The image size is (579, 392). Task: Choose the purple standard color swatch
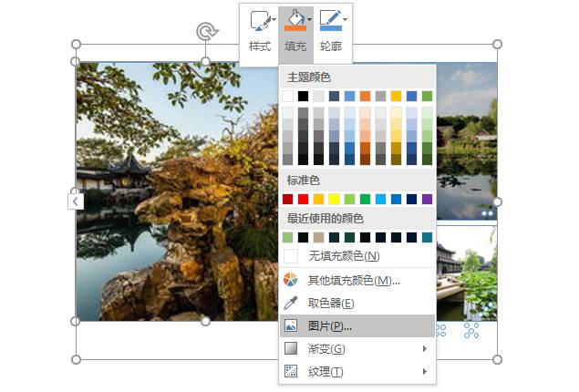(x=428, y=200)
